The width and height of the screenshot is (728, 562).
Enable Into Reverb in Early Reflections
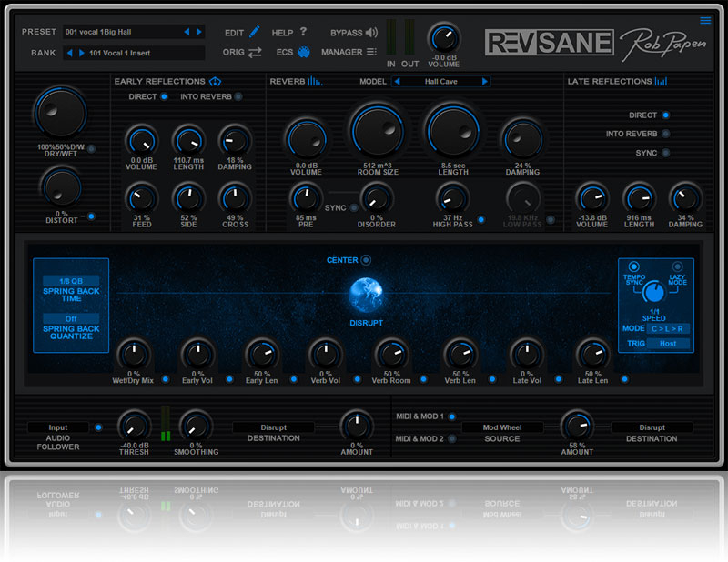click(238, 96)
